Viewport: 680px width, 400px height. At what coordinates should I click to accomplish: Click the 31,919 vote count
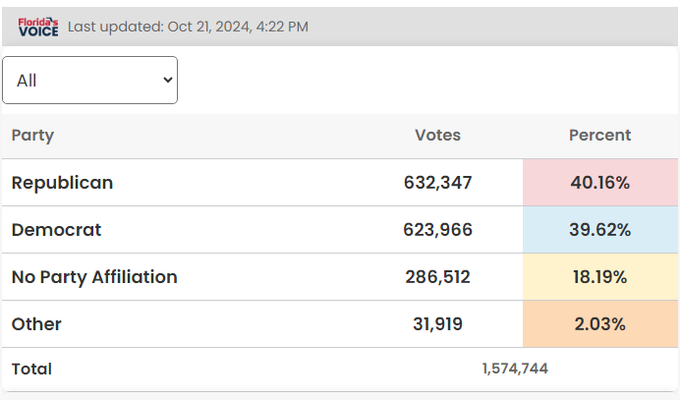438,324
